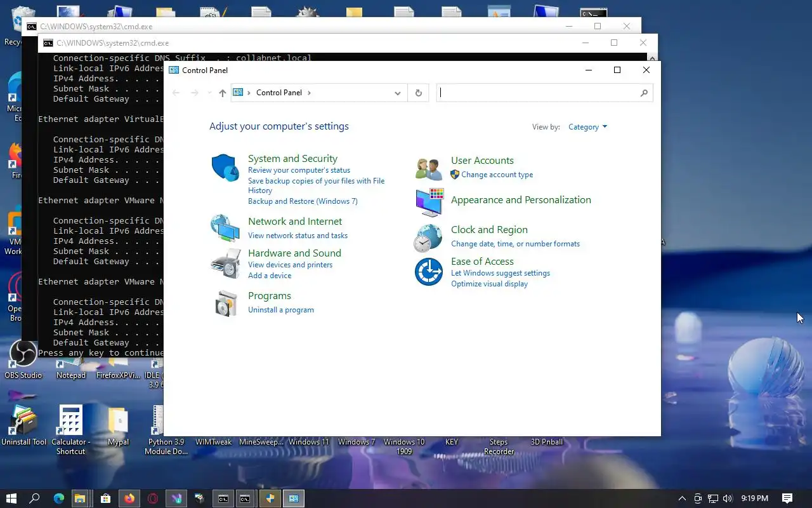
Task: Click the Meet Now camera tray icon
Action: [698, 498]
